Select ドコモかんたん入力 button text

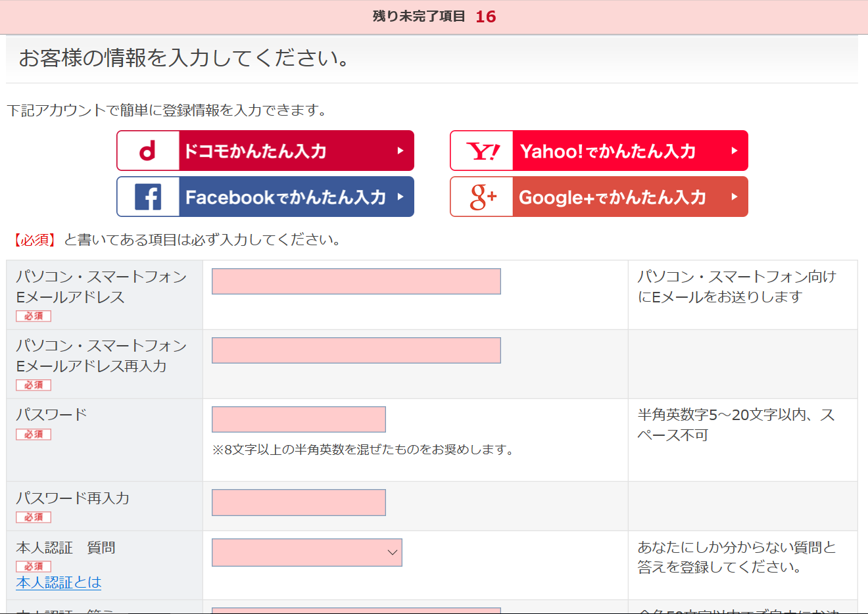click(x=255, y=151)
